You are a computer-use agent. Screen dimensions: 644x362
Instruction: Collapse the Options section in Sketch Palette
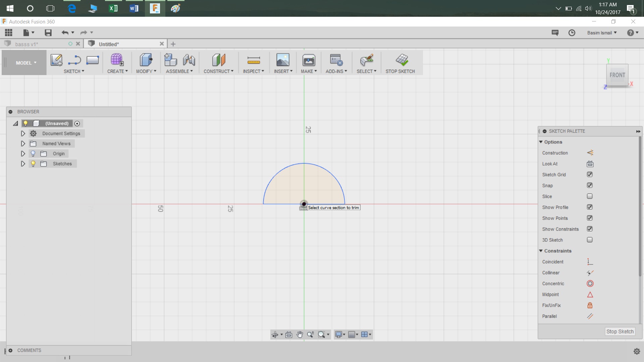point(541,142)
